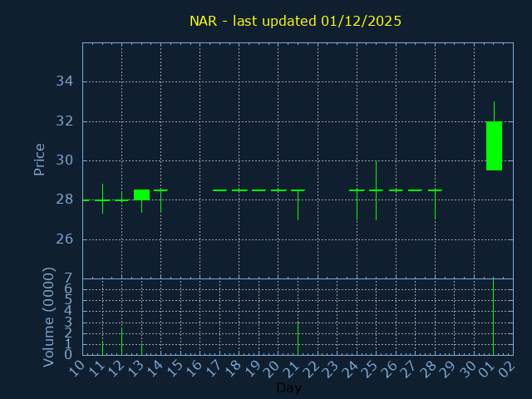The image size is (532, 399).
Task: Click the large green candlestick on day 01
Action: [x=494, y=145]
